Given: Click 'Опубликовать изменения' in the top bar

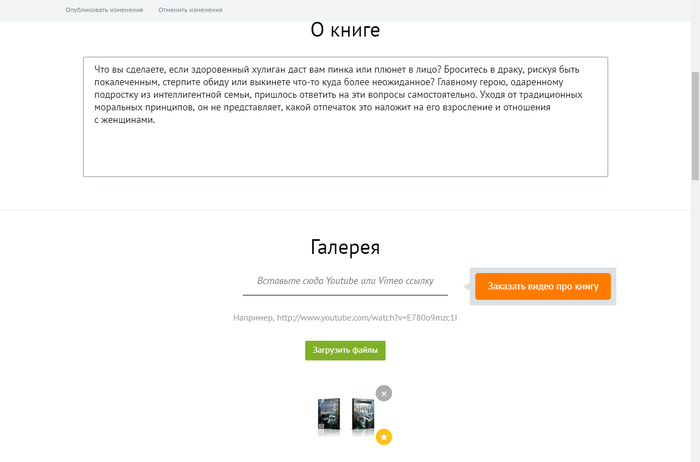Looking at the screenshot, I should (104, 10).
